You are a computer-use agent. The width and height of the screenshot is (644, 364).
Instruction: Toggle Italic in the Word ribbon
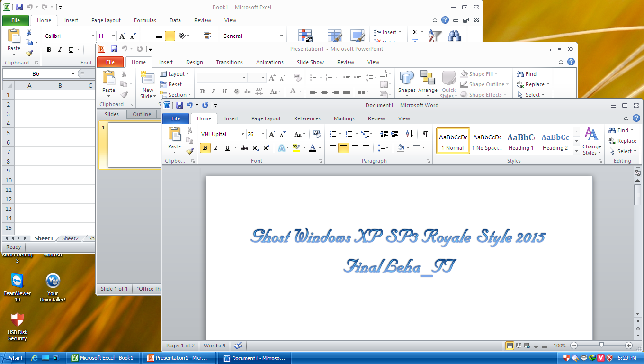pos(216,148)
